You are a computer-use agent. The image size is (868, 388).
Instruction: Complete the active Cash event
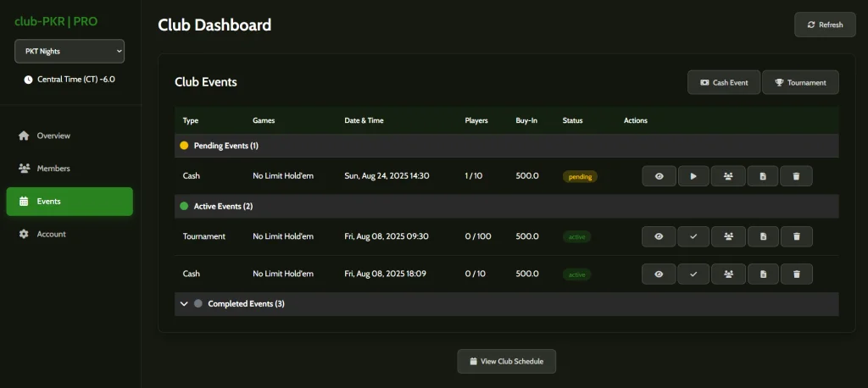(693, 274)
